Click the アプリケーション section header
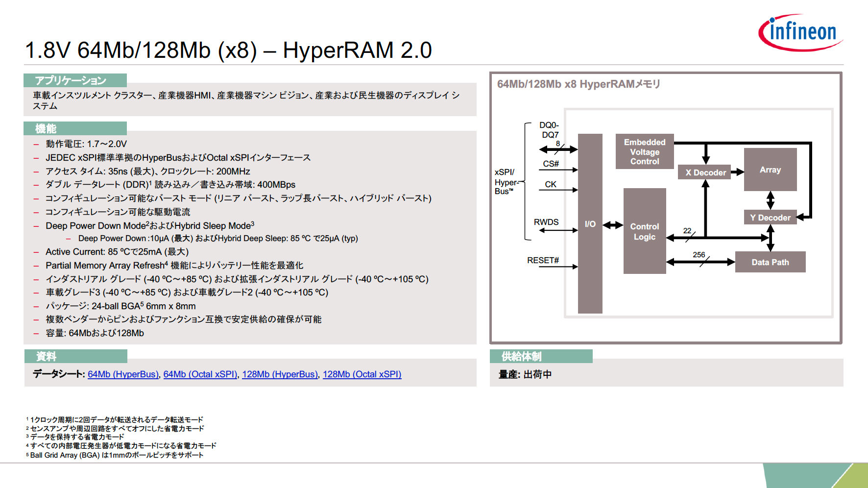The image size is (868, 488). [75, 80]
